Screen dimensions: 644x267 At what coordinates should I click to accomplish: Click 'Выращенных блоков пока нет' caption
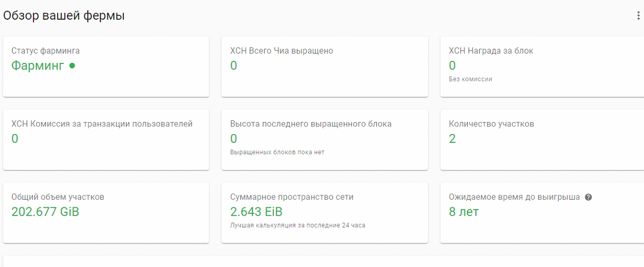pyautogui.click(x=277, y=152)
